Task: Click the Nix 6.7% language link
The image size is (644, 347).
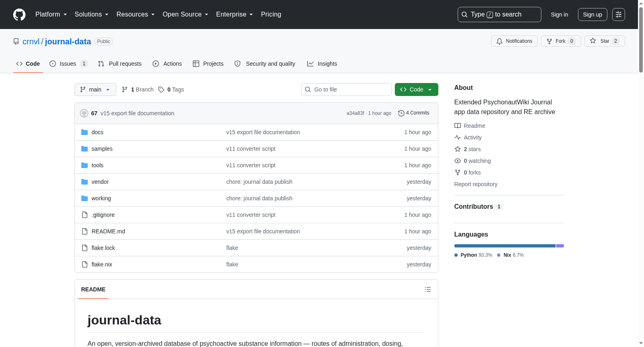Action: (x=510, y=255)
